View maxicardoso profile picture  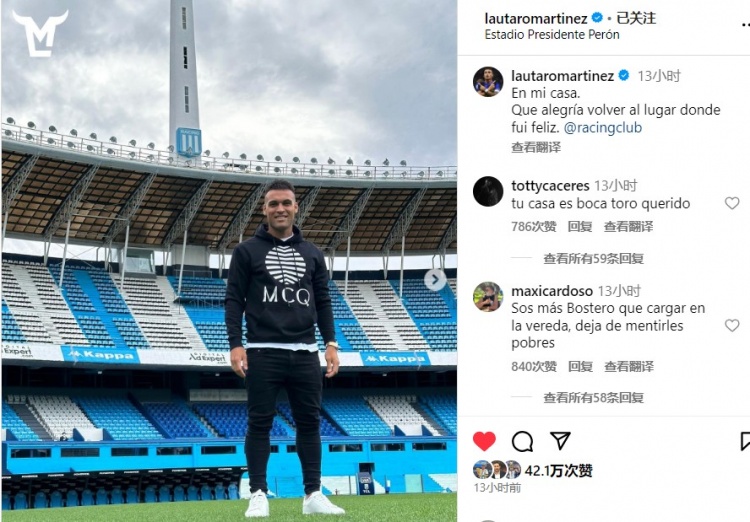tap(488, 297)
